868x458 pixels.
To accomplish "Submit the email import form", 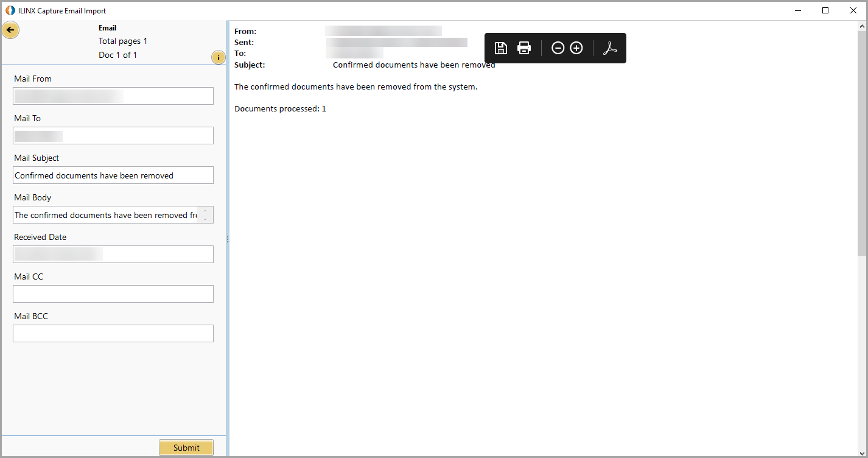I will [x=186, y=448].
